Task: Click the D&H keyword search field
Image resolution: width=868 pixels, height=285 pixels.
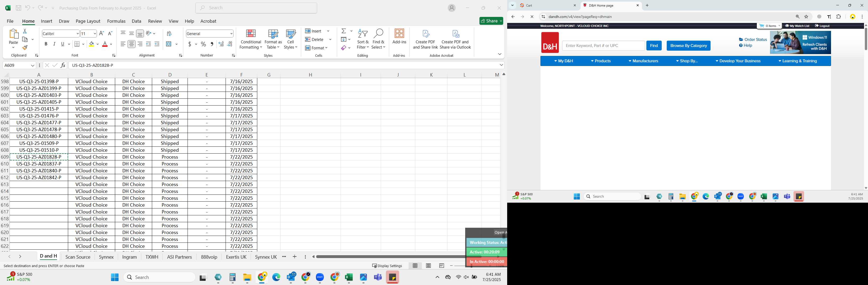Action: coord(603,46)
